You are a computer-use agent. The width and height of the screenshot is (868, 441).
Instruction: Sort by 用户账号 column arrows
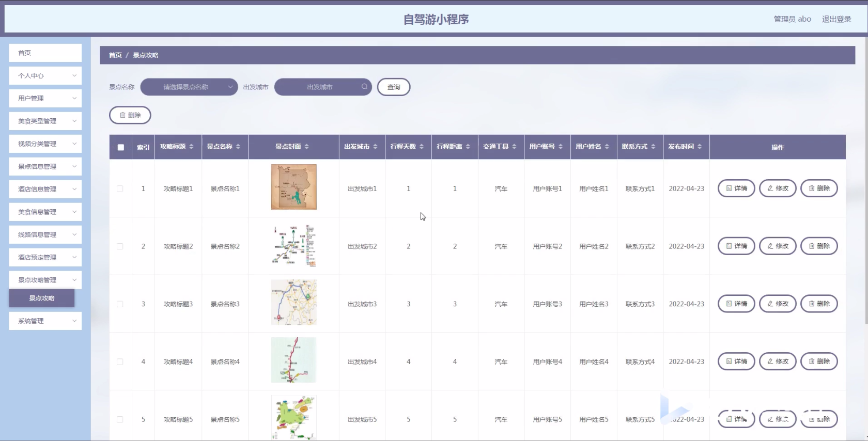pos(561,147)
